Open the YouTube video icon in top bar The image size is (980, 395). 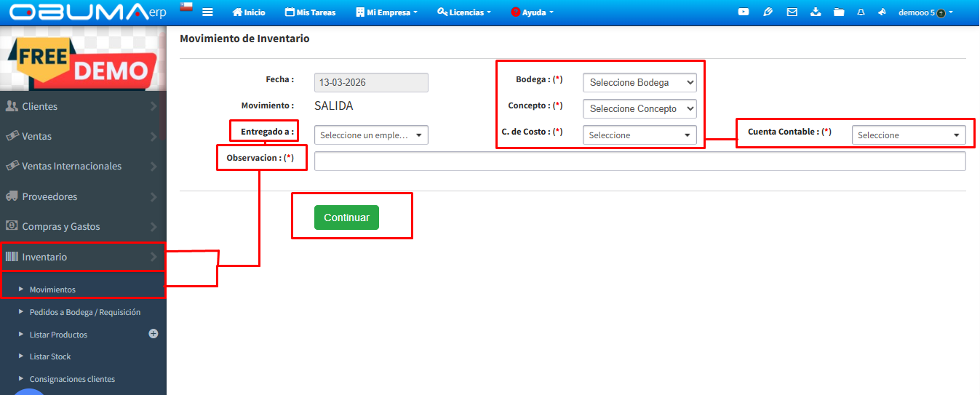coord(743,12)
